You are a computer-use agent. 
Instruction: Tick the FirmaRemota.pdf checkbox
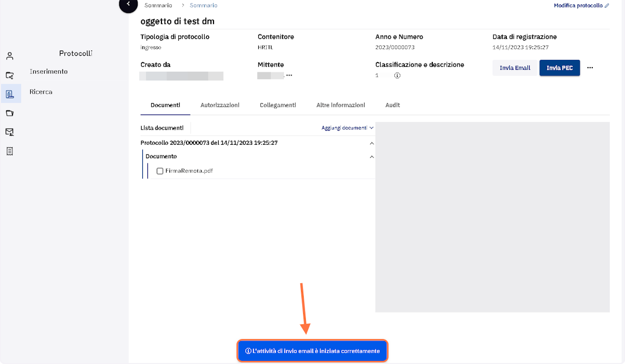click(x=160, y=171)
